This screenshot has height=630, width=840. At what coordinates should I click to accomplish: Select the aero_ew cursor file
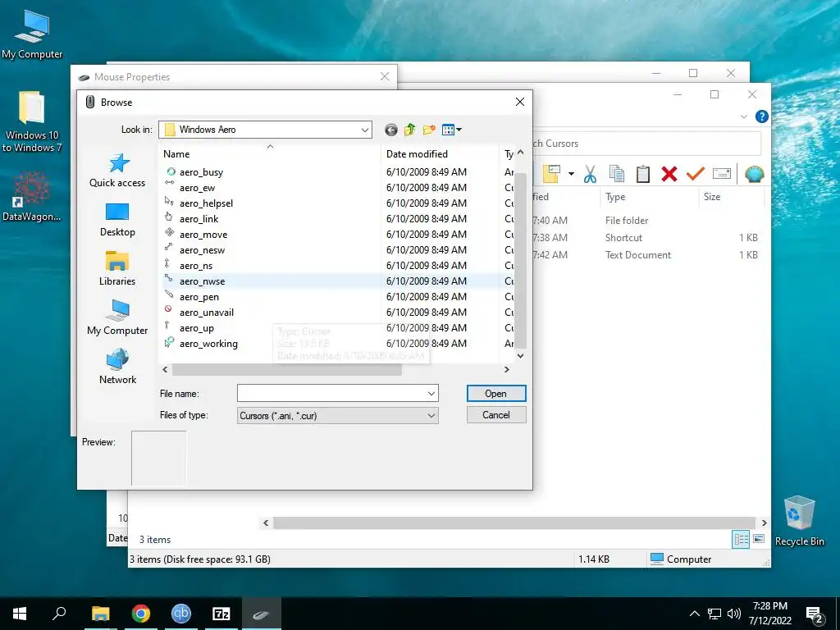click(x=197, y=188)
